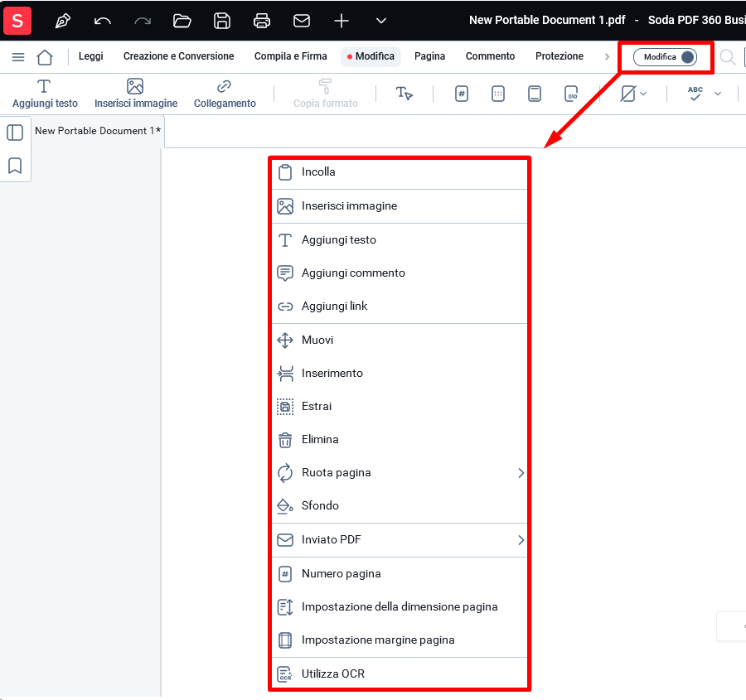The height and width of the screenshot is (700, 746).
Task: Click the plus icon to create new
Action: tap(342, 21)
